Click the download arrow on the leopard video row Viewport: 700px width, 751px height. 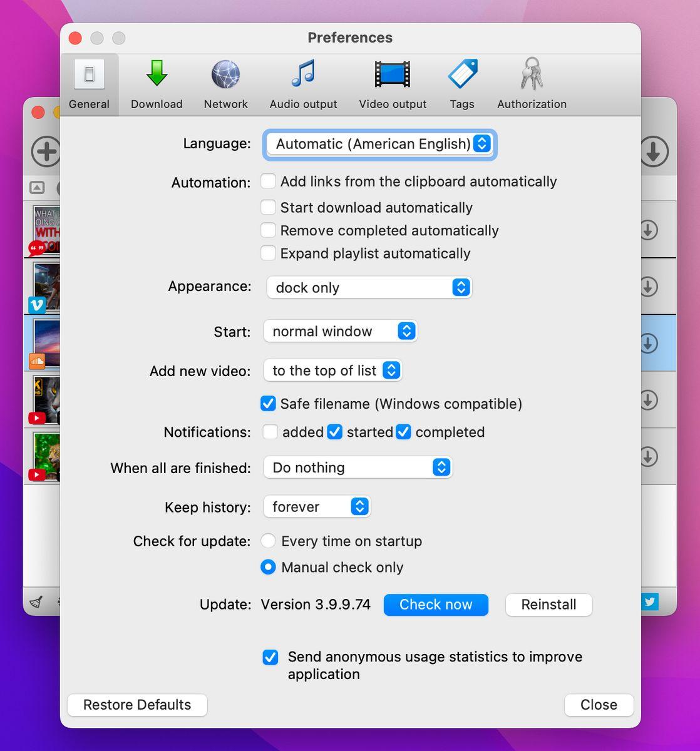(649, 456)
